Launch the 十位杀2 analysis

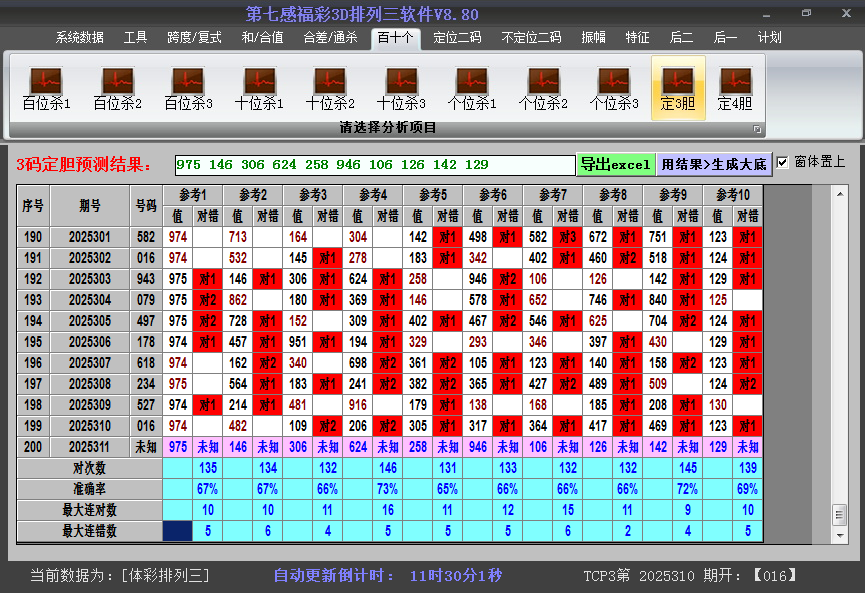pyautogui.click(x=330, y=88)
